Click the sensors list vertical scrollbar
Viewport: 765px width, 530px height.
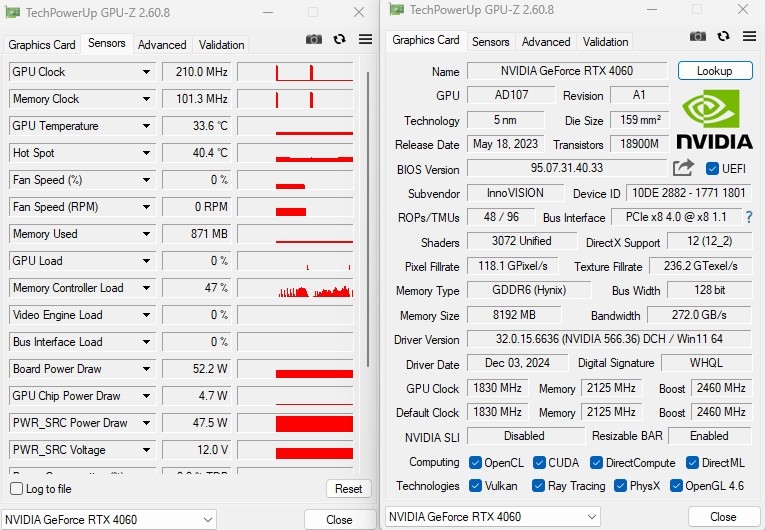368,220
